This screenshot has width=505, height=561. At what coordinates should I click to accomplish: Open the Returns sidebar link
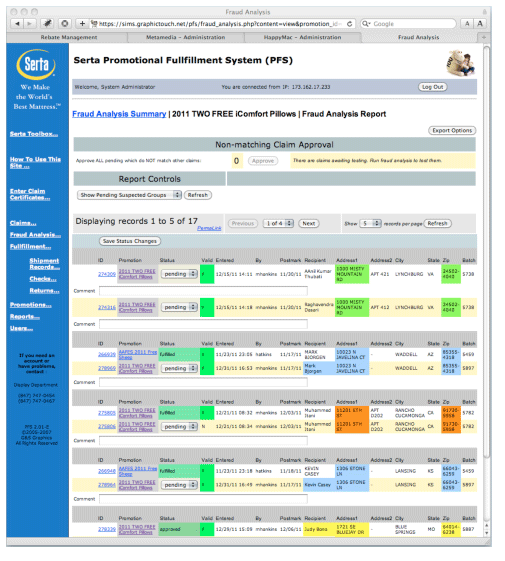(x=44, y=291)
